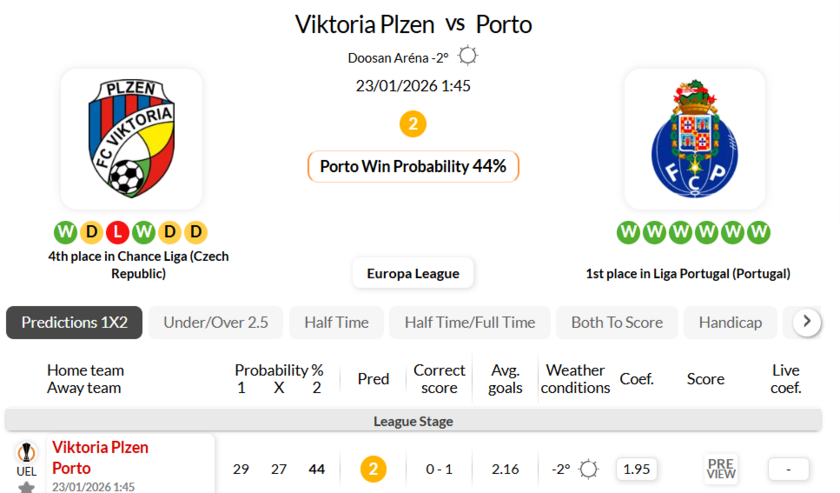This screenshot has height=493, width=840.
Task: Click the Viktoria Plzen club crest
Action: (131, 138)
